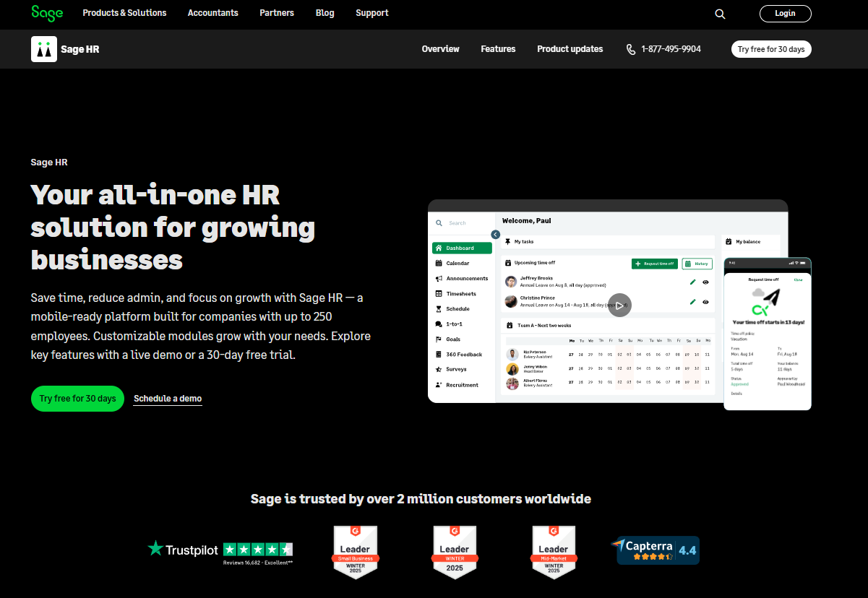Click the Sage HR text beside logo
Viewport: 868px width, 598px height.
pos(80,49)
